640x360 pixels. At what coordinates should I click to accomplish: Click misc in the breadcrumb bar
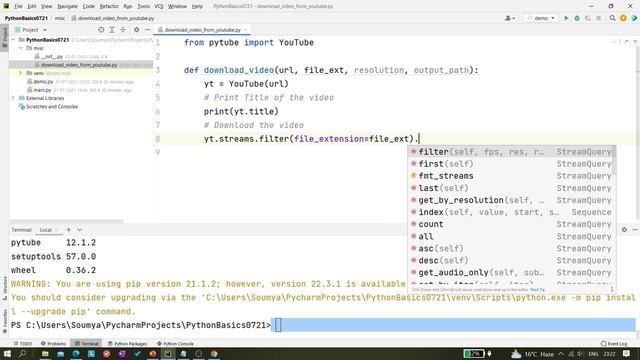60,18
